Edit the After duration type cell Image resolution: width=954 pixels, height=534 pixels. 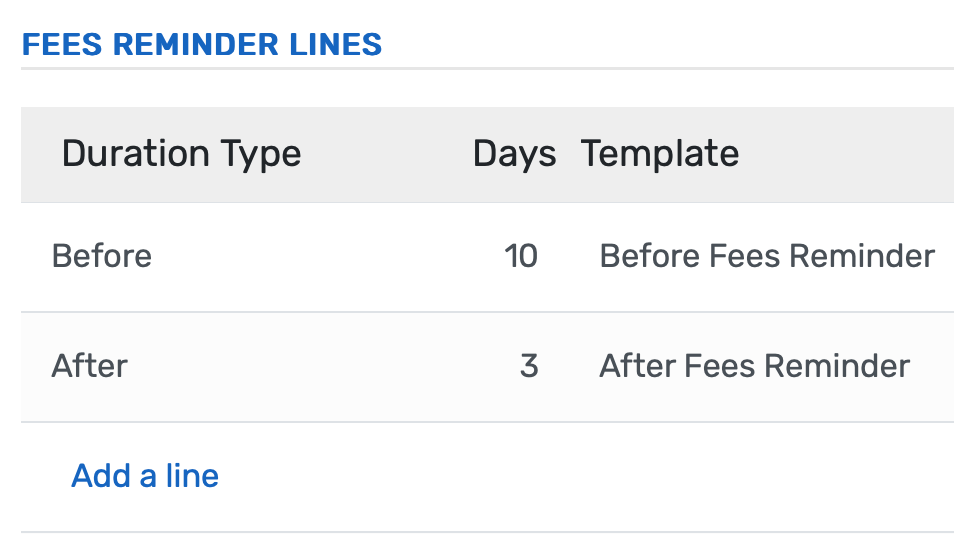coord(90,366)
